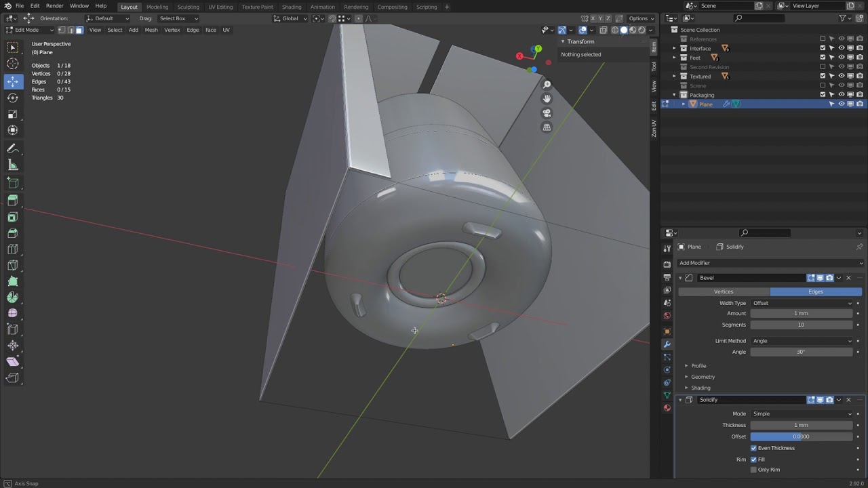
Task: Uncheck Even Thickness in Solidify modifier
Action: click(753, 448)
